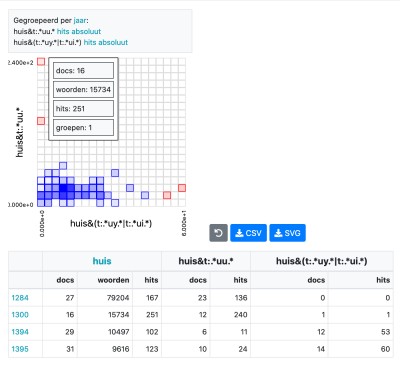
Task: Open year 1284 in the table
Action: [20, 298]
